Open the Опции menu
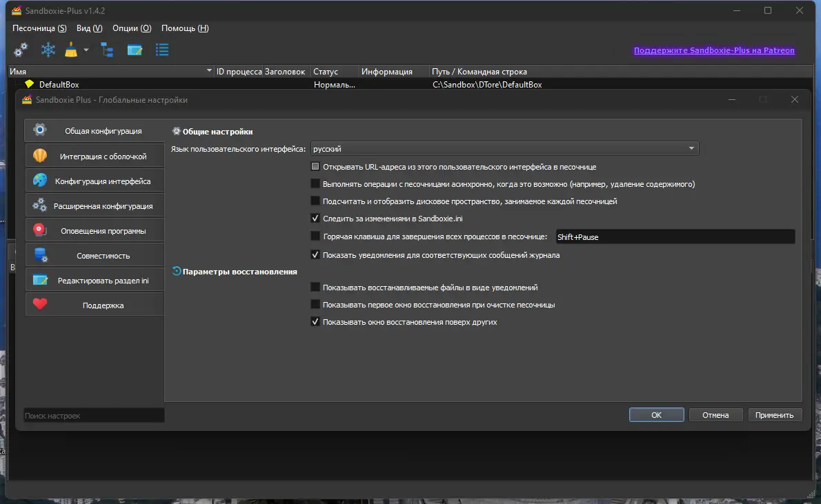Image resolution: width=821 pixels, height=504 pixels. point(131,28)
